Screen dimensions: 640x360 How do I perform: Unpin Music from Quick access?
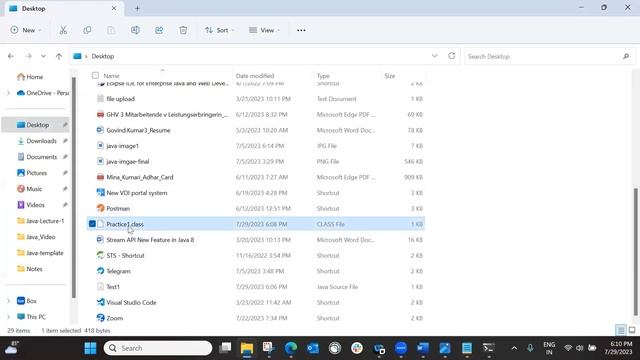(x=65, y=189)
